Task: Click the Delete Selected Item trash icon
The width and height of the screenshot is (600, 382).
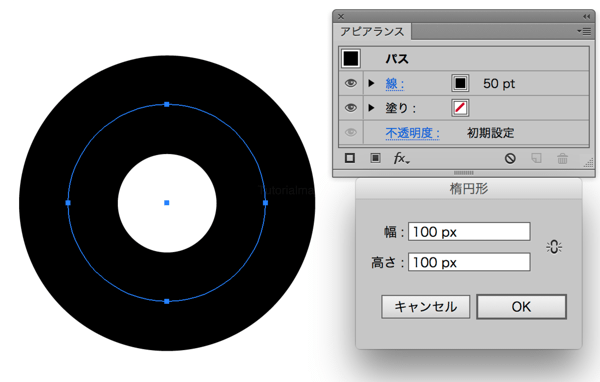Action: pos(562,158)
